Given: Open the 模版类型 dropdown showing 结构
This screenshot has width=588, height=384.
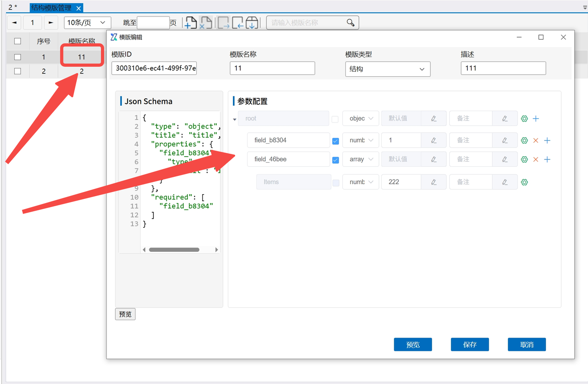Looking at the screenshot, I should [x=387, y=69].
